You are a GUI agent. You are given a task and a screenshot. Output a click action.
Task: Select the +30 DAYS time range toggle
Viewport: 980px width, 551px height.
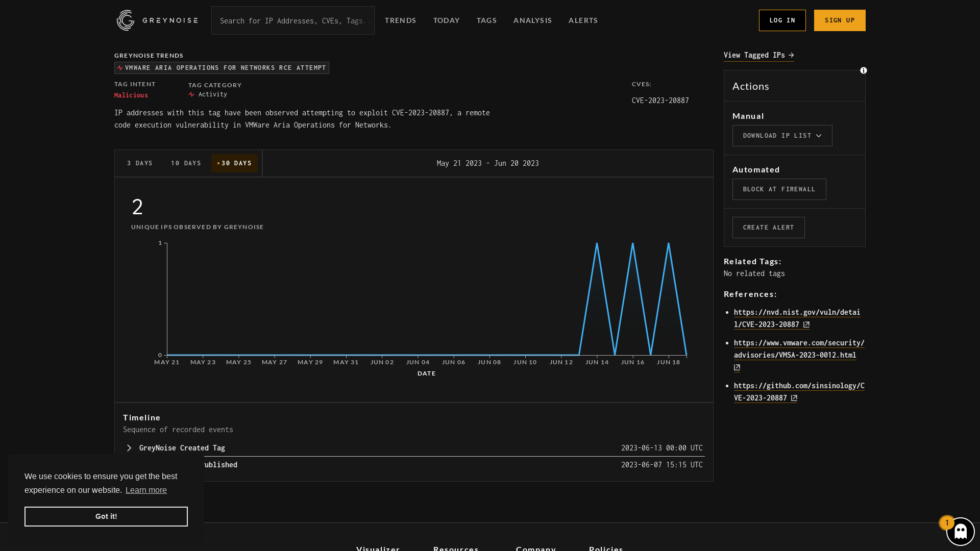tap(234, 163)
